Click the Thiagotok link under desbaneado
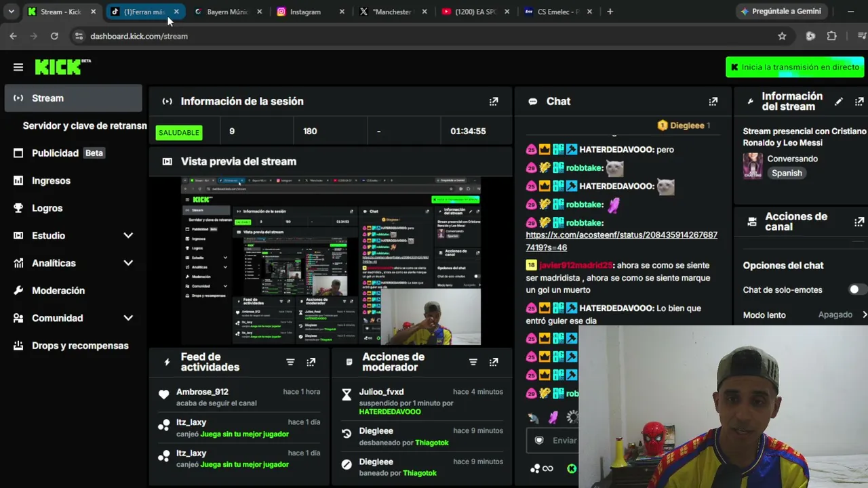Viewport: 868px width, 488px height. 432,443
